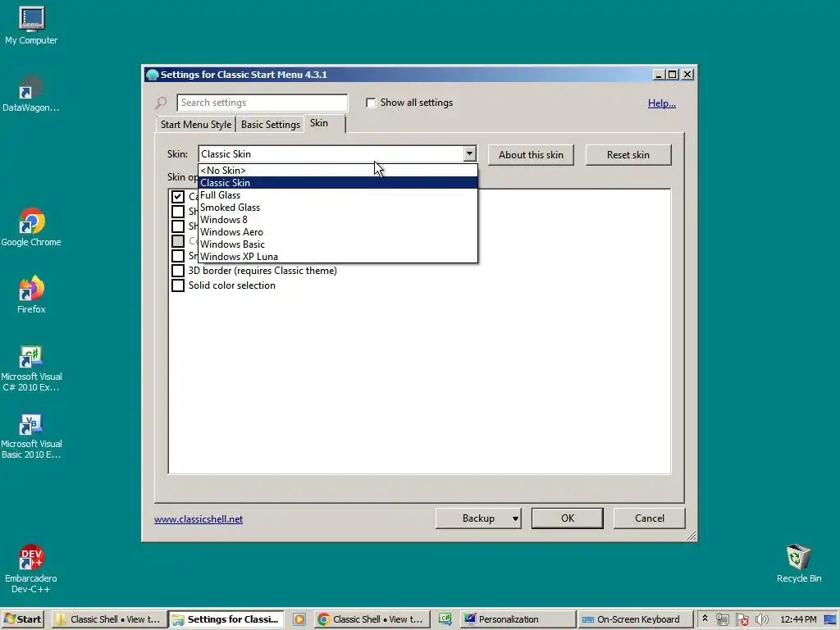This screenshot has width=840, height=630.
Task: Click the C# taskbar quick-launch icon
Action: pyautogui.click(x=445, y=619)
